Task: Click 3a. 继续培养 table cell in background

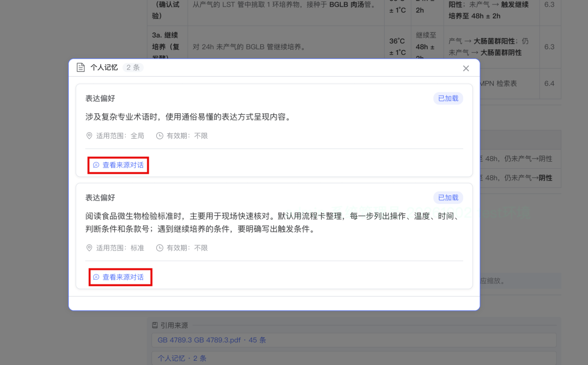Action: (167, 47)
